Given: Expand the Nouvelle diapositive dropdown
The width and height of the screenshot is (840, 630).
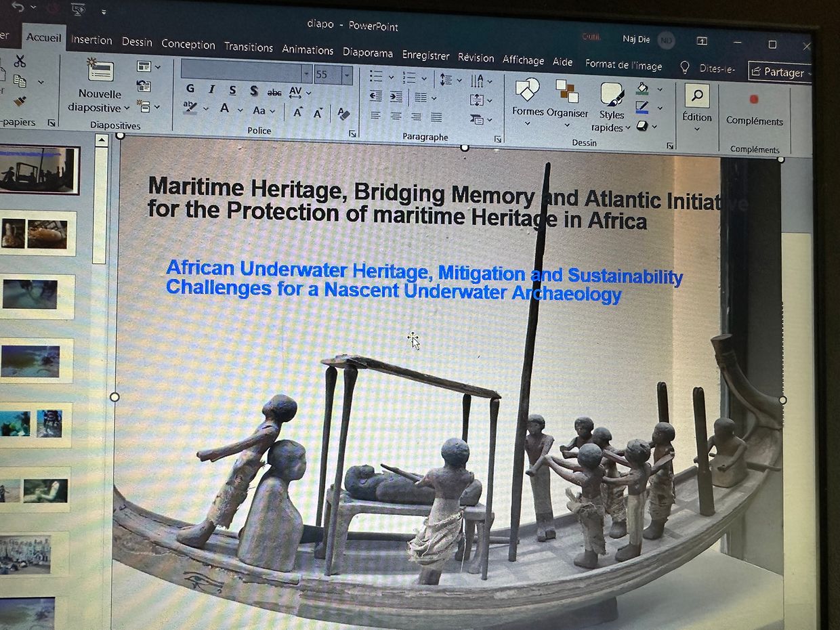Looking at the screenshot, I should 126,108.
